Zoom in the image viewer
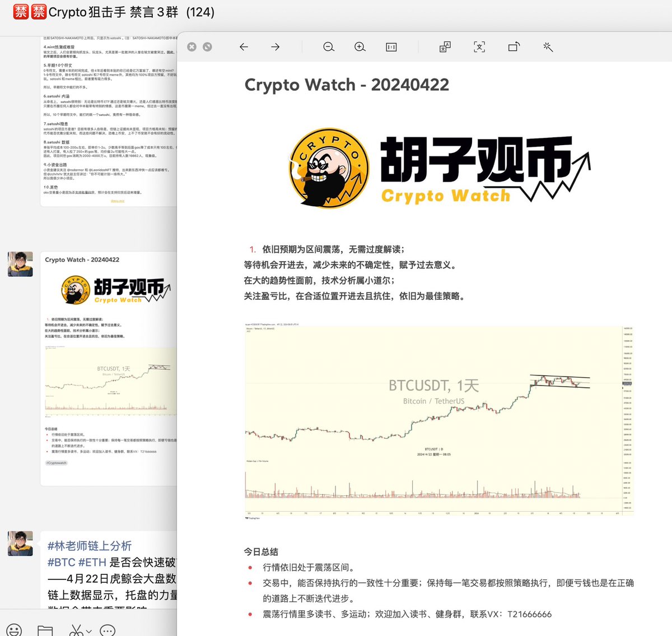 (x=360, y=47)
